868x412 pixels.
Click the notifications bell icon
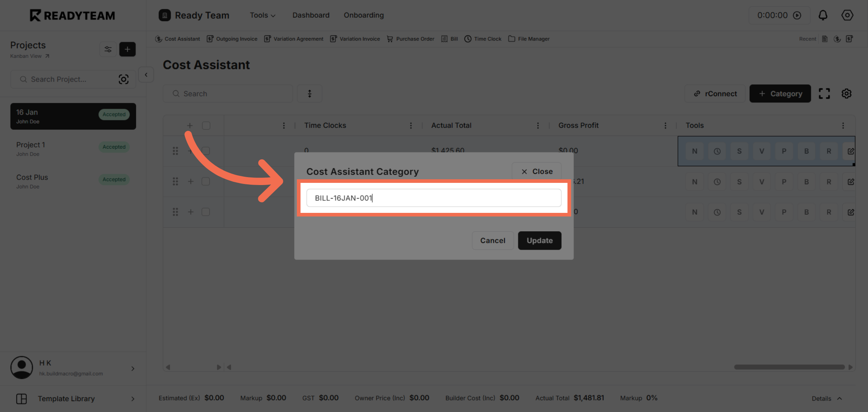(823, 15)
